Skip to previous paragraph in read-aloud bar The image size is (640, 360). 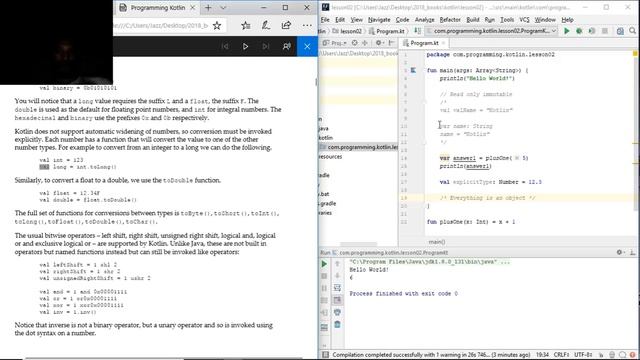click(225, 47)
